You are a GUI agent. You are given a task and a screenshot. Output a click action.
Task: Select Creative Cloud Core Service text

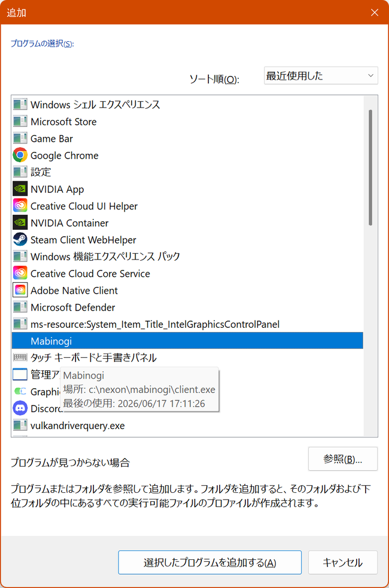point(90,273)
